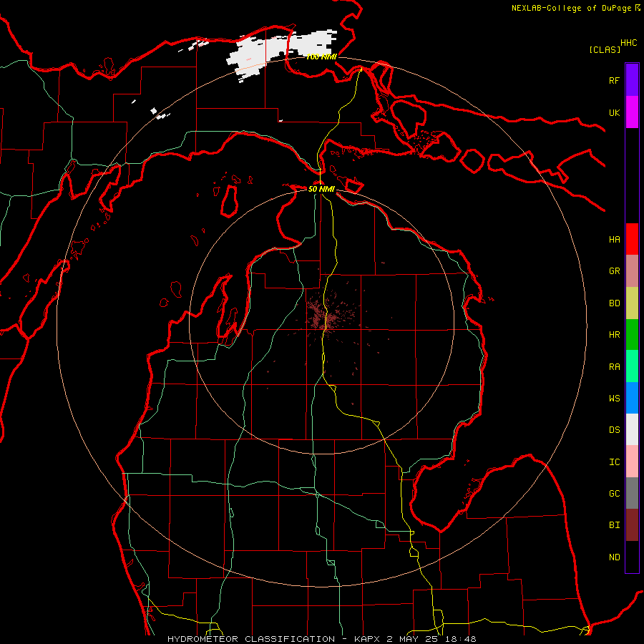Click the BI dark red legend swatch

(x=632, y=525)
